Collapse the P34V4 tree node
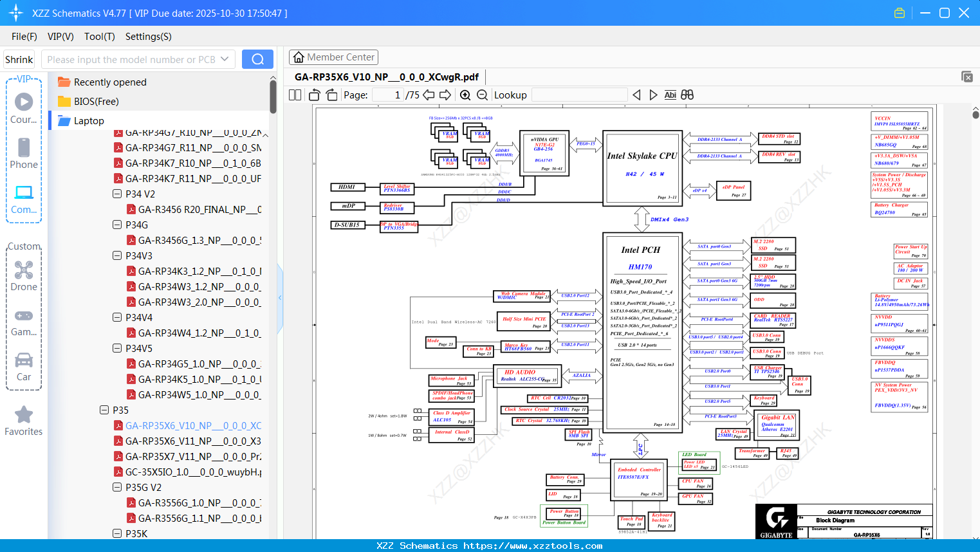980x552 pixels. click(117, 317)
